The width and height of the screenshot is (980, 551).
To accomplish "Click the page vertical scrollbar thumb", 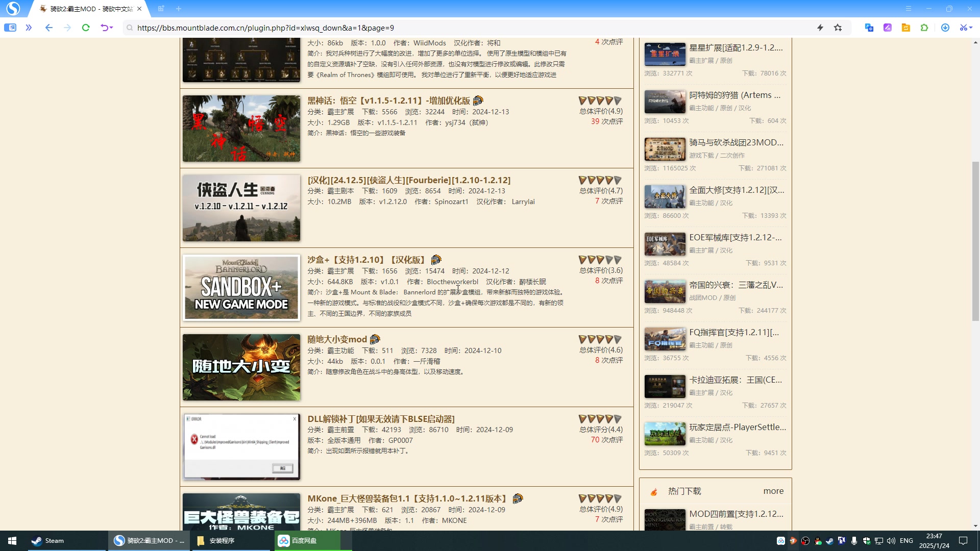I will tap(975, 240).
